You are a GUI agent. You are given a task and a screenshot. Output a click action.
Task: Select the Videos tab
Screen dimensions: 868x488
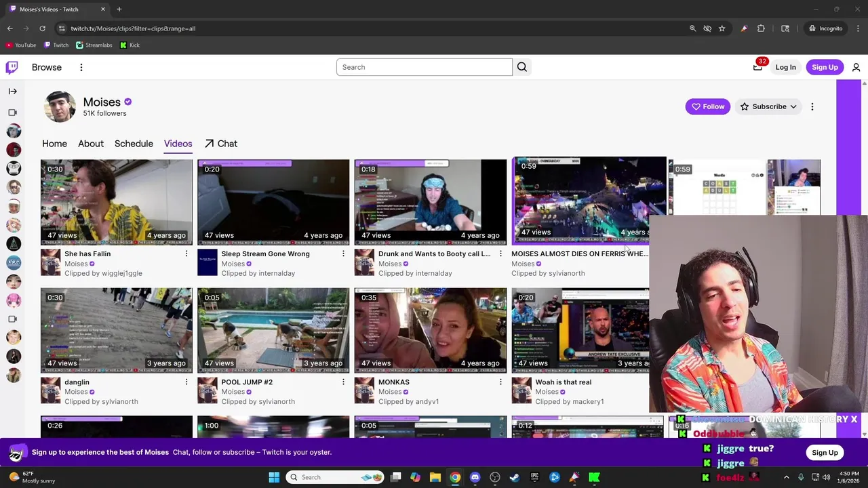pos(178,144)
